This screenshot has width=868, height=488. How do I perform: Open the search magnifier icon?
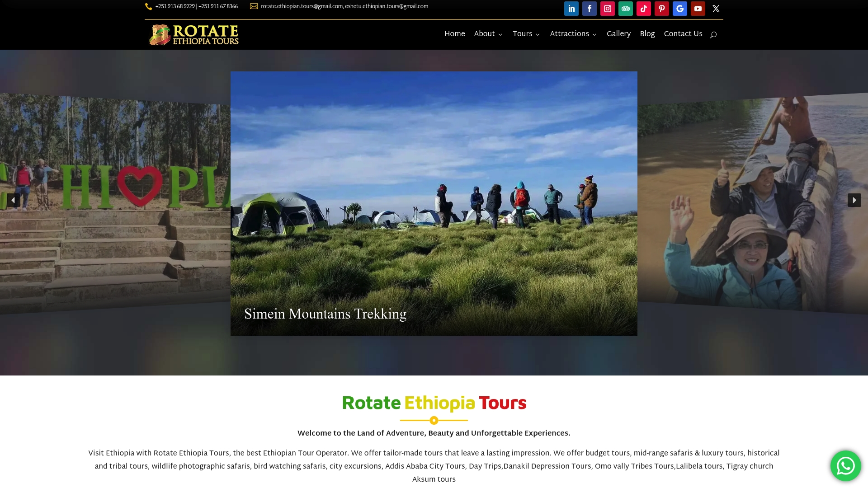pyautogui.click(x=713, y=35)
